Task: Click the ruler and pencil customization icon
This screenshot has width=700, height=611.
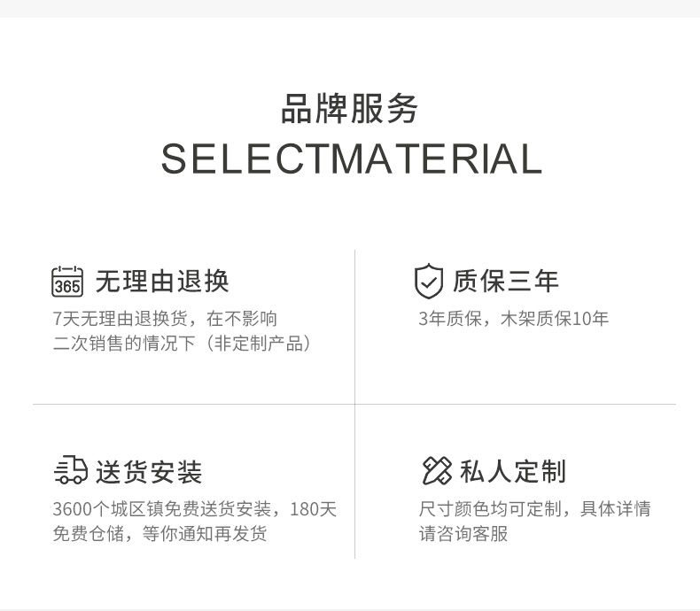Action: (x=436, y=470)
